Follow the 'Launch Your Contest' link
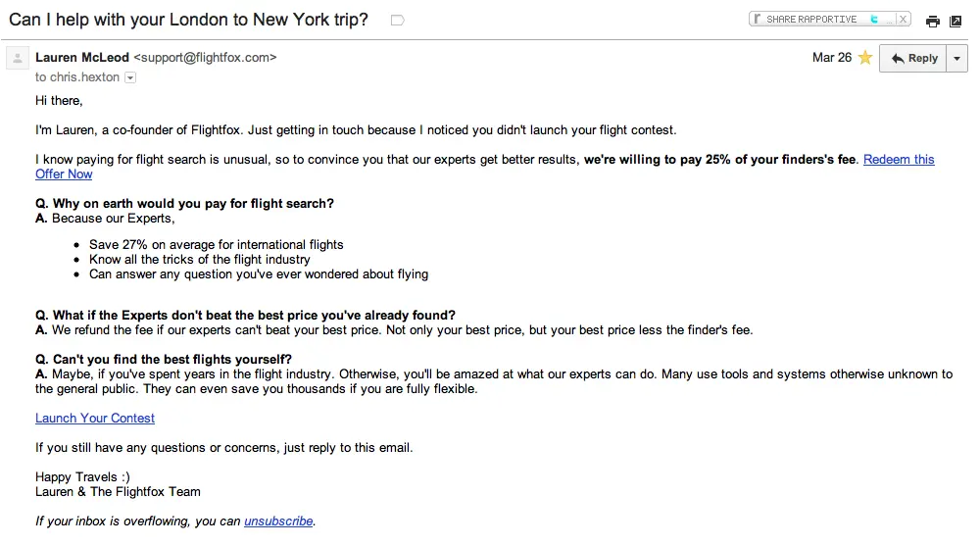 95,418
